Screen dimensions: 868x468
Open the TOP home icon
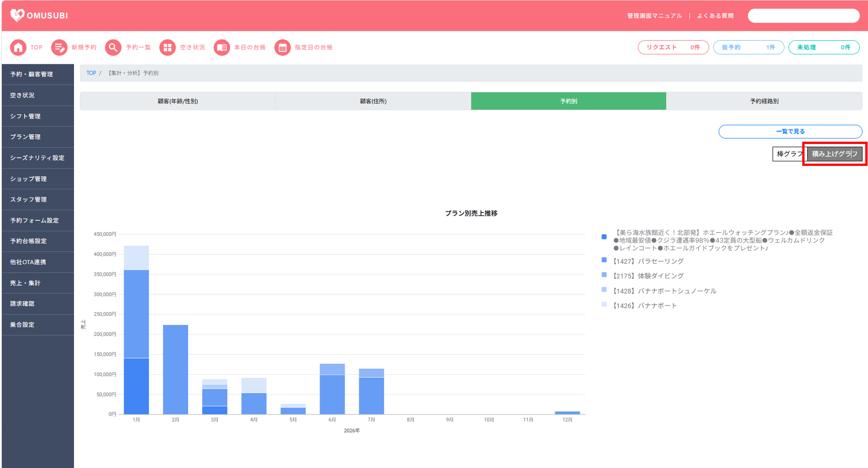18,47
